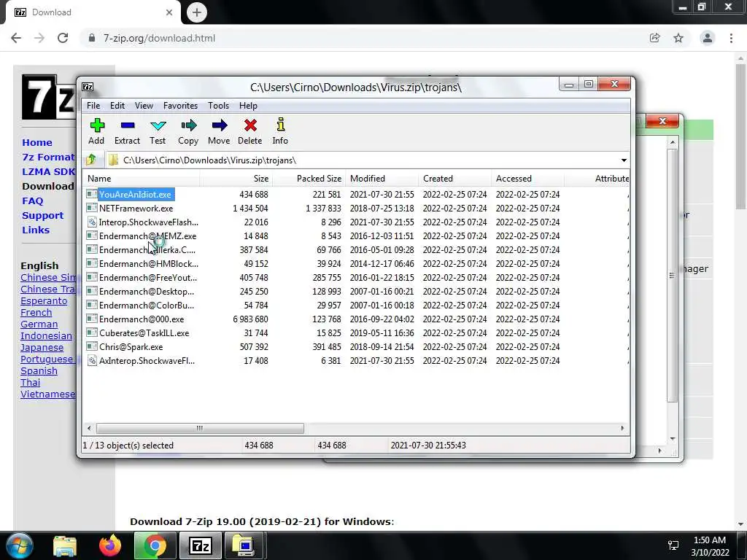Open the Links page link

click(x=36, y=230)
